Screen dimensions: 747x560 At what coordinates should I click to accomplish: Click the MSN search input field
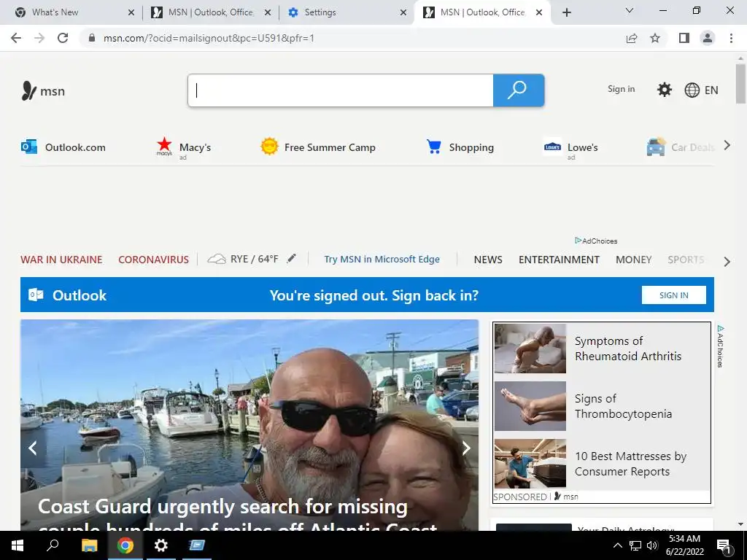(341, 90)
